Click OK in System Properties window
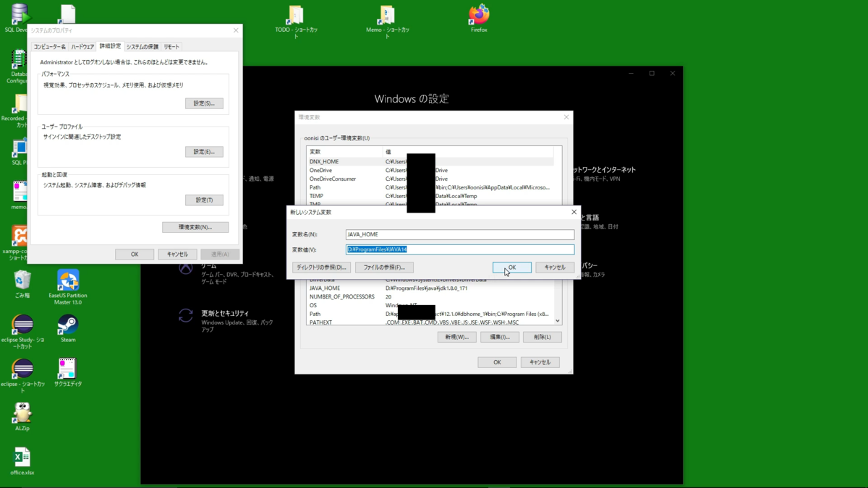The image size is (868, 488). (135, 254)
